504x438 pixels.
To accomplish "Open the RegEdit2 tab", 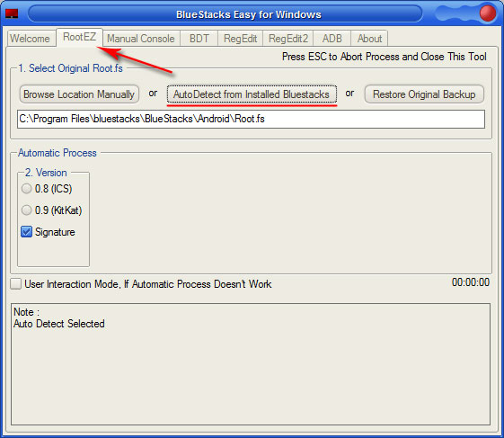I will coord(288,39).
